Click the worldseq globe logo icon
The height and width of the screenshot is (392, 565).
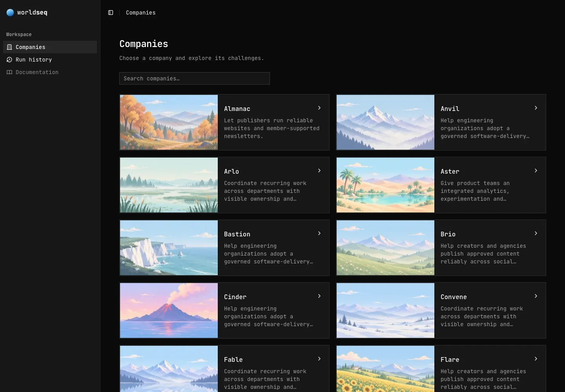tap(10, 13)
